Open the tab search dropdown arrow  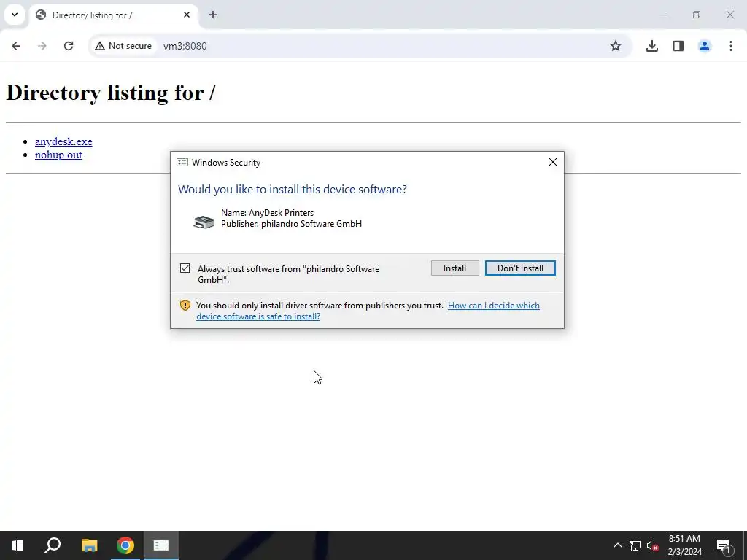15,15
